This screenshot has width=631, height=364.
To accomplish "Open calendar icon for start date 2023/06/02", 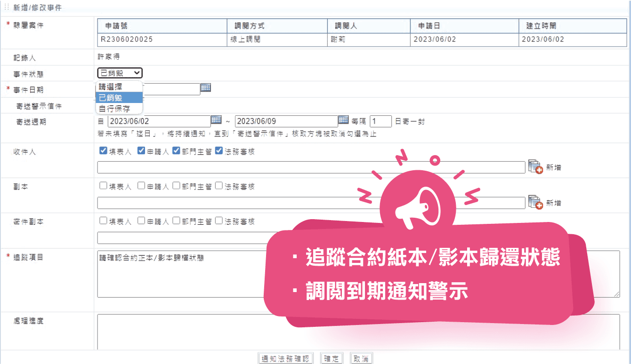I will point(216,119).
